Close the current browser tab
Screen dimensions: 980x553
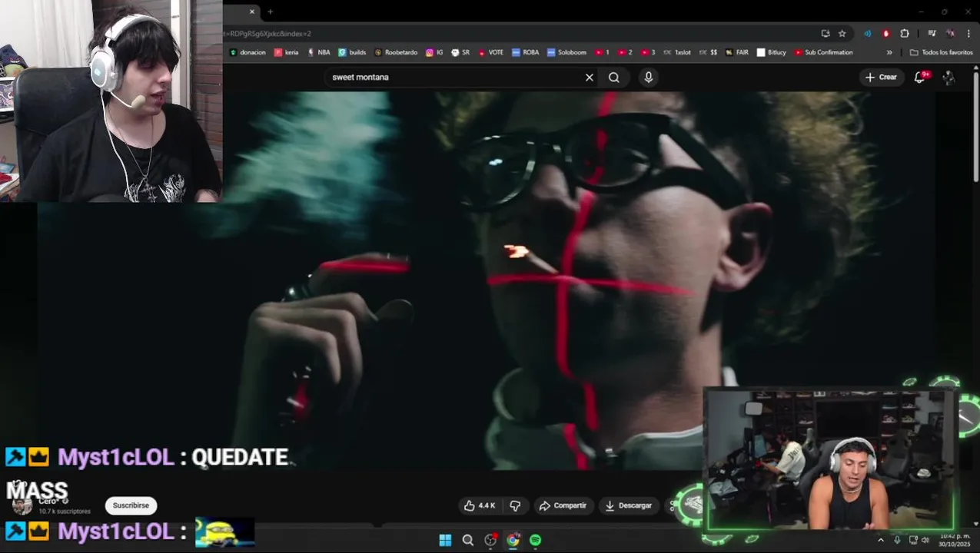click(x=251, y=12)
